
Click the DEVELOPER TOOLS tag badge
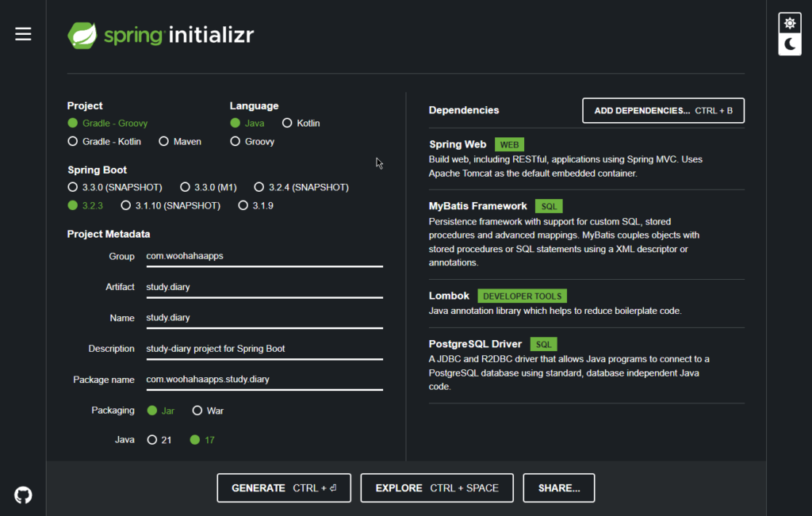[x=522, y=296]
